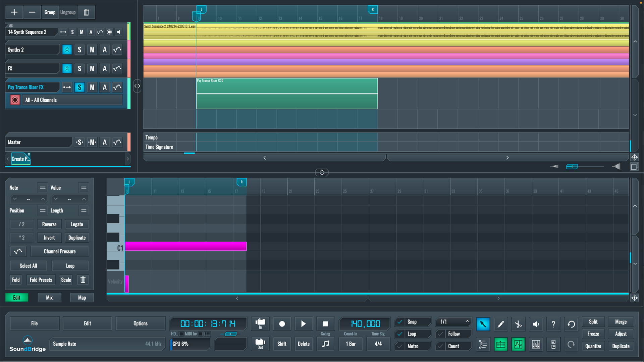The image size is (644, 362).
Task: Click the Fold Presets button
Action: (41, 280)
